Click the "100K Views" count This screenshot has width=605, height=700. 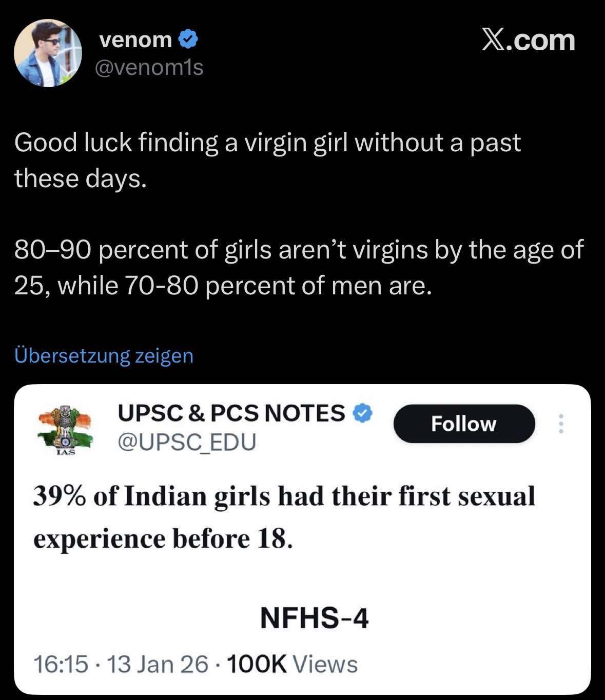(292, 664)
